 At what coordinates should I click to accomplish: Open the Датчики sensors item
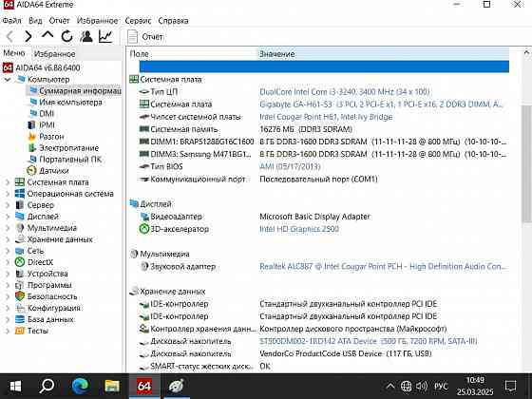pyautogui.click(x=53, y=171)
